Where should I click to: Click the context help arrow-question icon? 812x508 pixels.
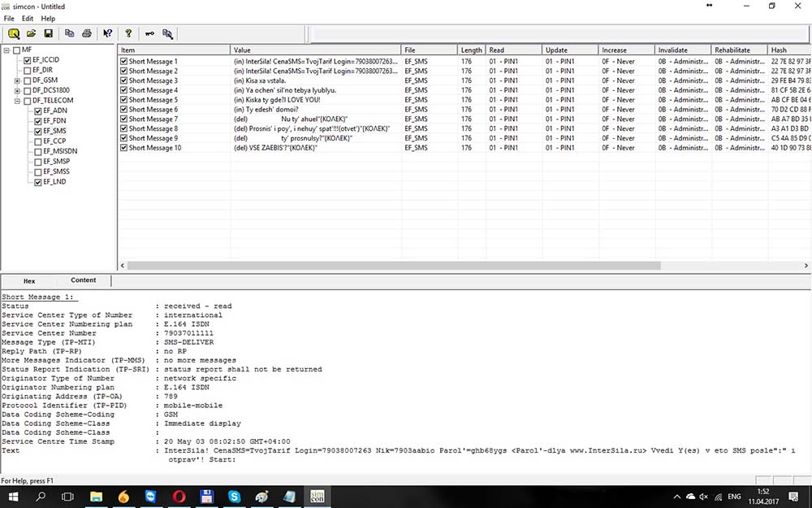(x=107, y=33)
